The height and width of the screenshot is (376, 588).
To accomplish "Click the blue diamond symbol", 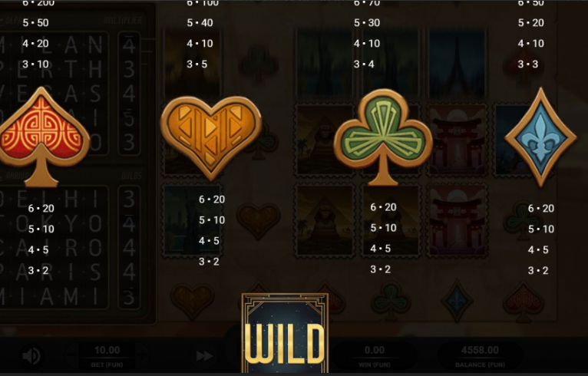I will coord(540,137).
